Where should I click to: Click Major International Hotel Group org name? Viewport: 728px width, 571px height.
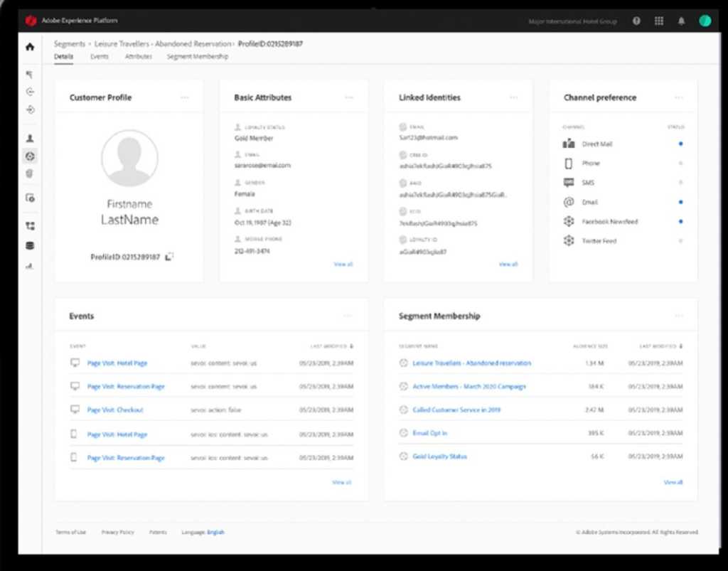(572, 21)
